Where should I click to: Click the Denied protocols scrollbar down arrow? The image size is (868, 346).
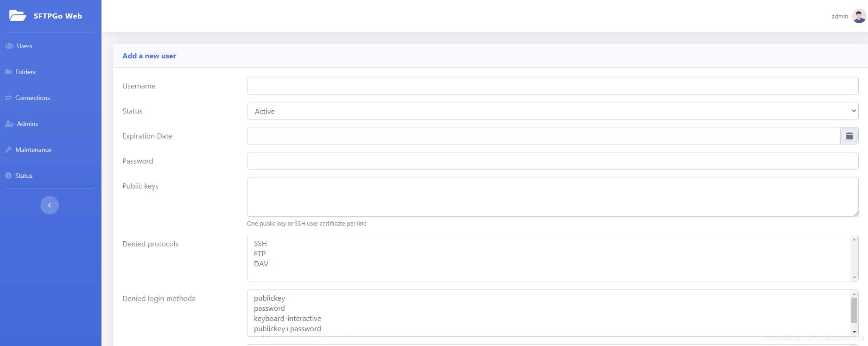pyautogui.click(x=854, y=277)
